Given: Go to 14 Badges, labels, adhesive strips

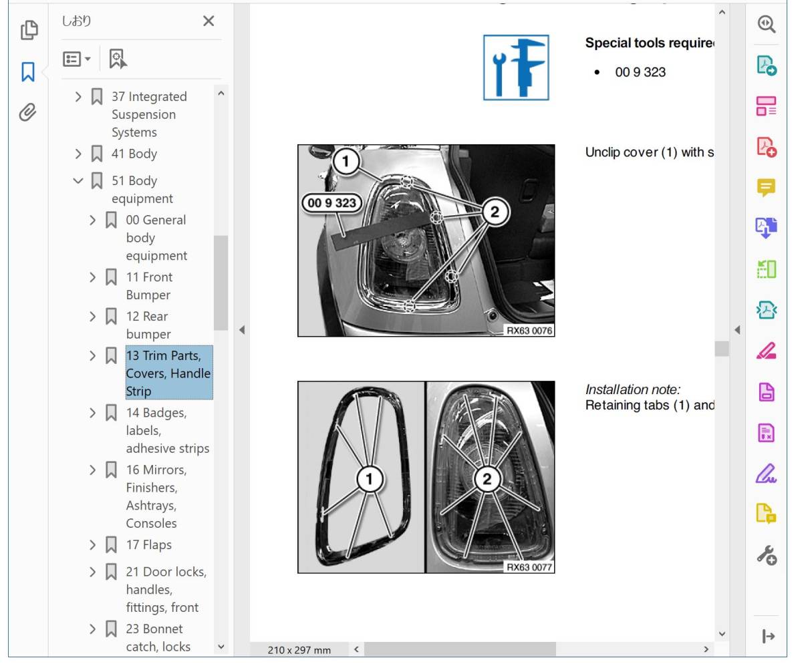Looking at the screenshot, I should [x=168, y=430].
